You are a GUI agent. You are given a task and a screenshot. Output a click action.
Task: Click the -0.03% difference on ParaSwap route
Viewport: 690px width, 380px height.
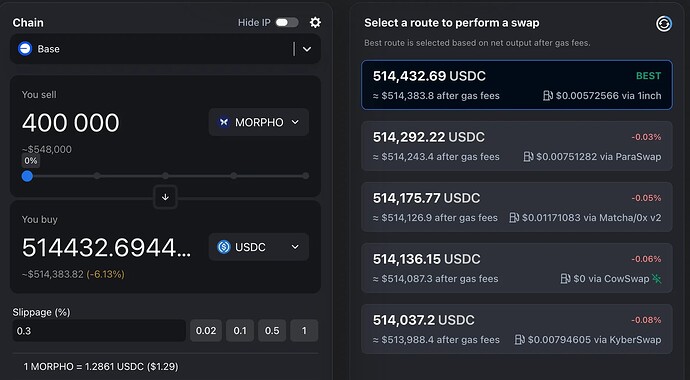[646, 137]
